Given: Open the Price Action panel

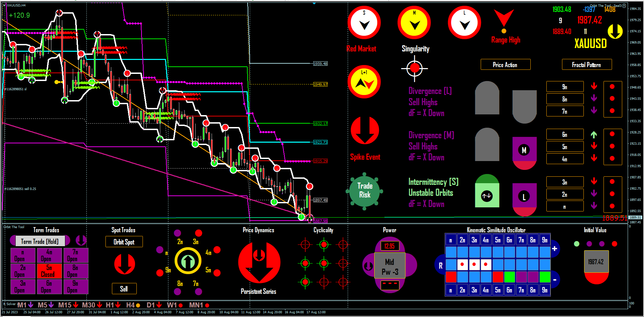Looking at the screenshot, I should click(x=505, y=64).
